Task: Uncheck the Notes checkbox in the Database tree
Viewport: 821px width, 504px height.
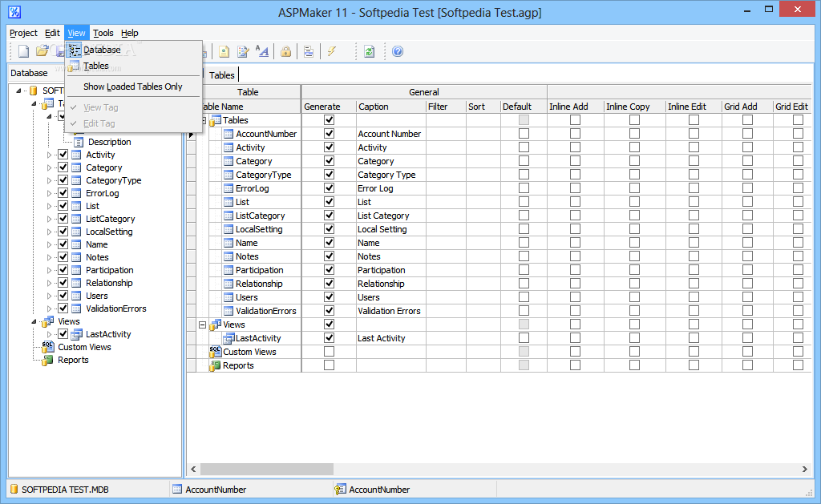Action: [63, 257]
